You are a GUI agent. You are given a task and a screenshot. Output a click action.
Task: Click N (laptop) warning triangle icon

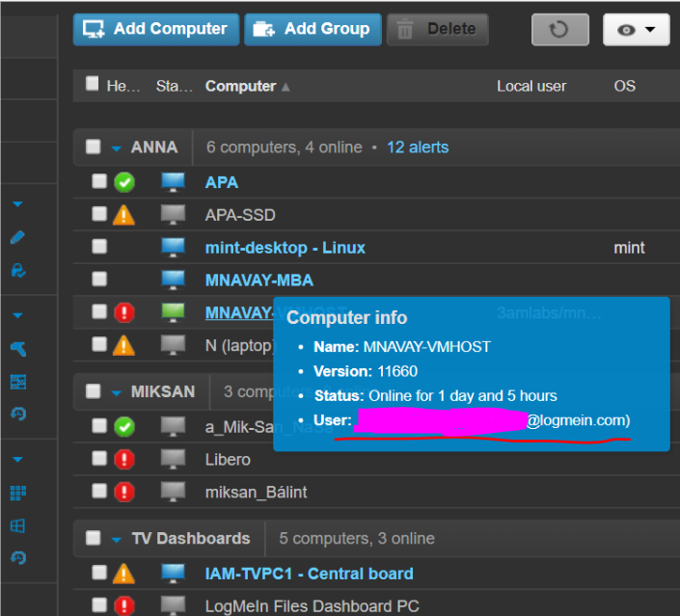[123, 345]
